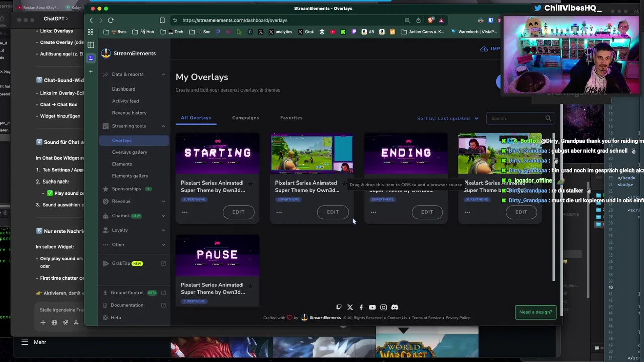Expand the Chatbot sidebar section

[x=163, y=216]
